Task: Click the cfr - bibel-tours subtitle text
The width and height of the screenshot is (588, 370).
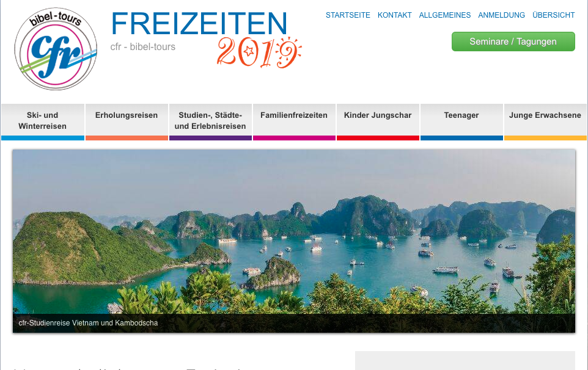Action: pos(143,47)
